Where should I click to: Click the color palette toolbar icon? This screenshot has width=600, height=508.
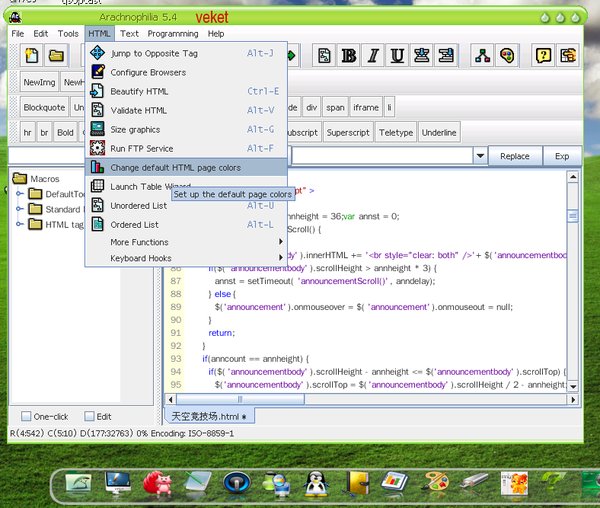point(507,56)
